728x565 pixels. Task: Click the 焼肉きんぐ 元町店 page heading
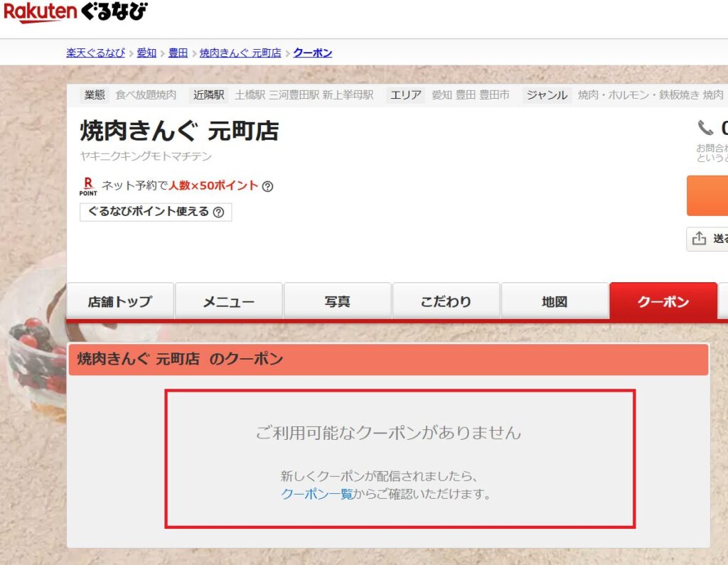pyautogui.click(x=179, y=131)
